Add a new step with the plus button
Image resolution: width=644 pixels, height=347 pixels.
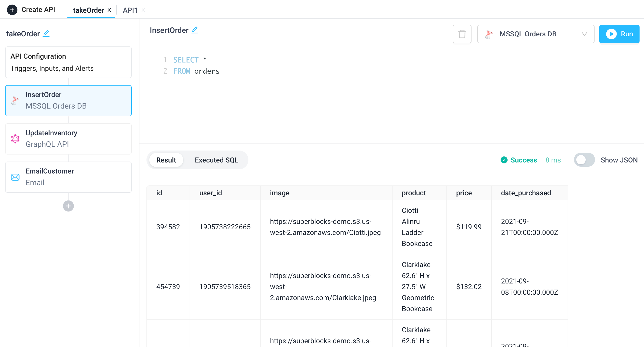tap(68, 206)
